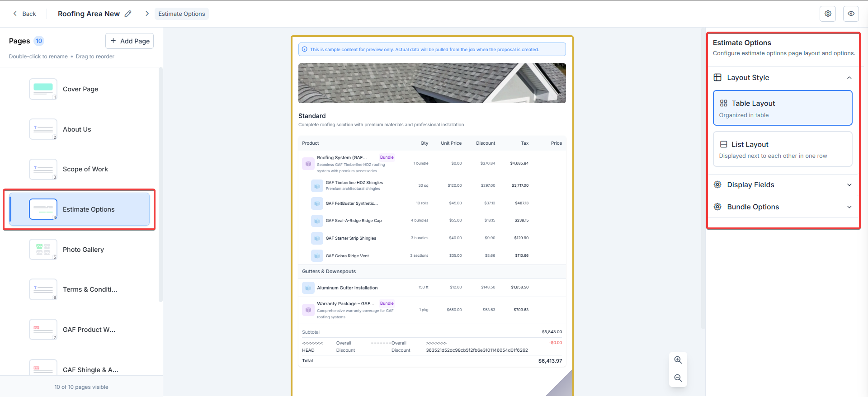Open the Photo Gallery page
Screen dimensions: 868x397
click(x=80, y=250)
